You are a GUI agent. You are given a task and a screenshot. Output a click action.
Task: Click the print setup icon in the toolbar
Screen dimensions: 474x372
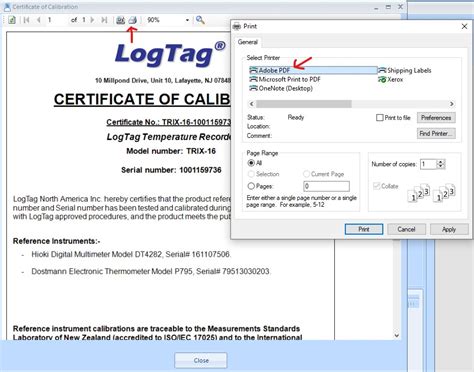[120, 20]
